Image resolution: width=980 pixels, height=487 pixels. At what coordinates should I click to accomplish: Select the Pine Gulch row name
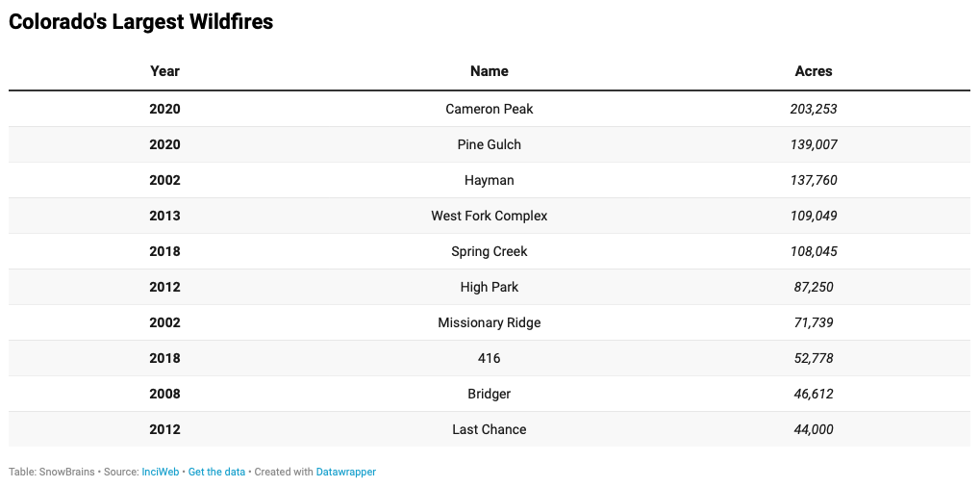click(490, 144)
